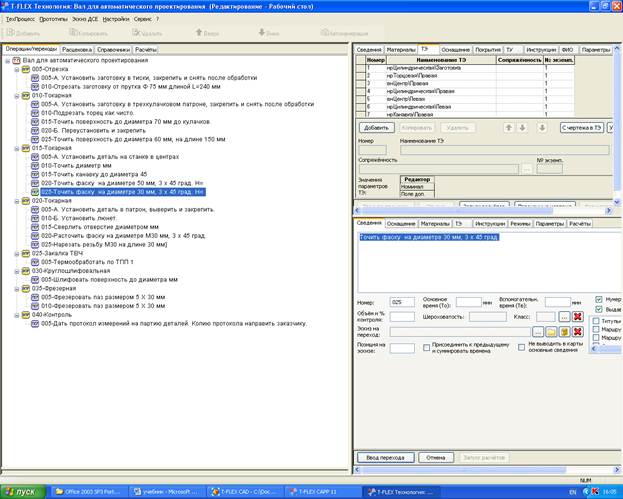
Task: Click the EN language indicator in the system tray
Action: (573, 492)
